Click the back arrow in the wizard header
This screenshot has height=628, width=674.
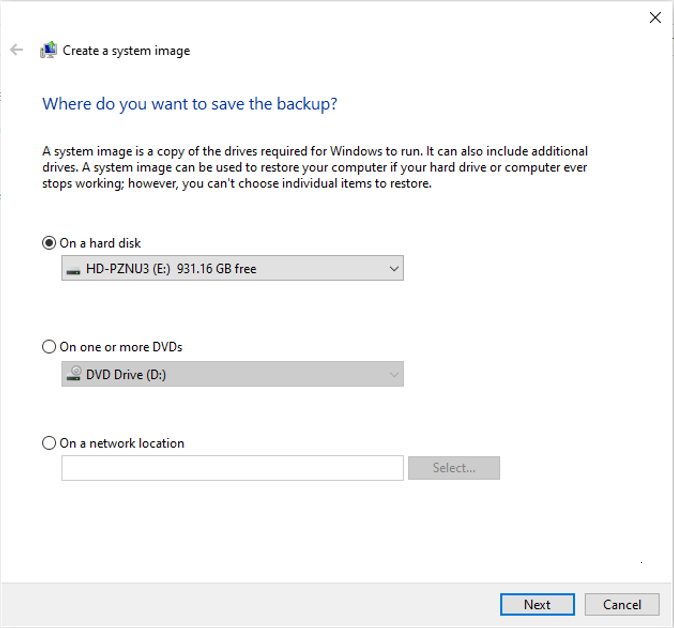(x=16, y=50)
